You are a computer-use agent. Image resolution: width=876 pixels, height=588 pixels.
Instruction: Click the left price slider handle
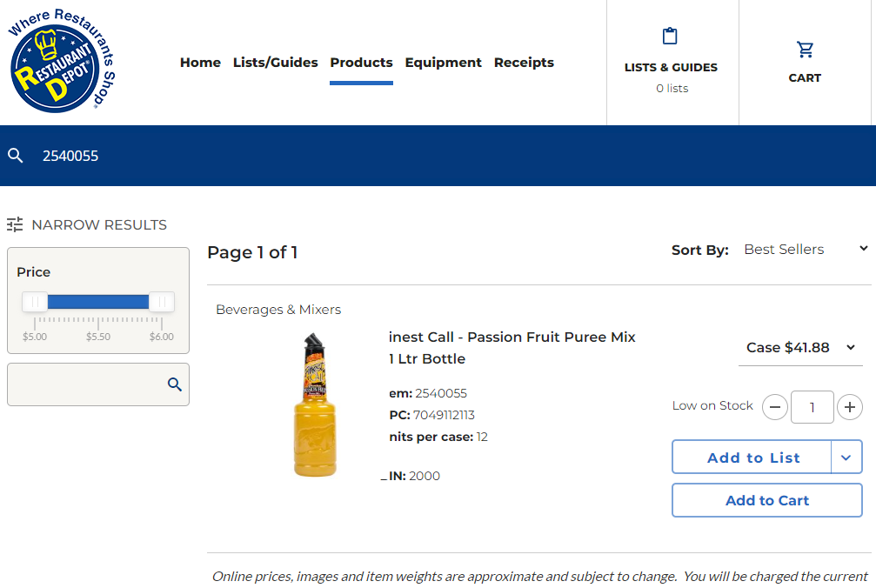[35, 302]
